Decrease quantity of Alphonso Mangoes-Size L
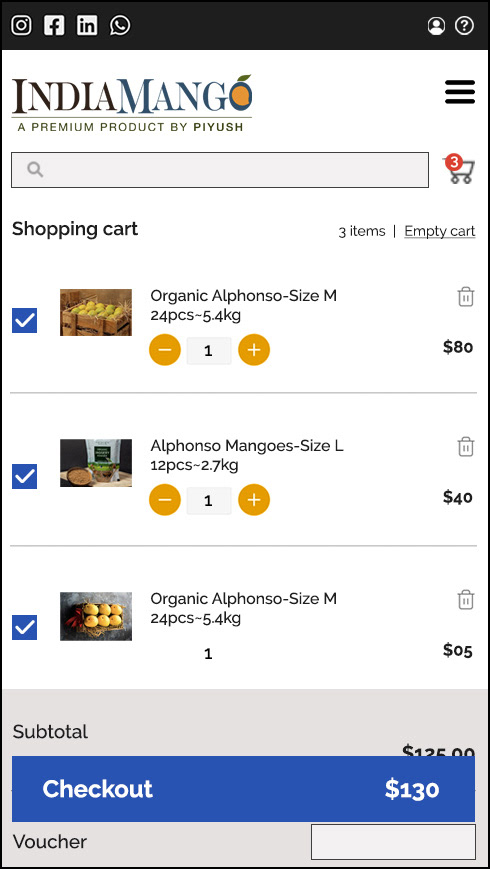 click(x=165, y=500)
